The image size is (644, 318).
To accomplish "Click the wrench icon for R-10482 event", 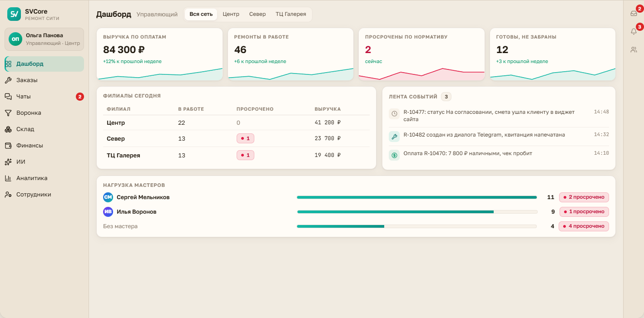I will point(394,137).
